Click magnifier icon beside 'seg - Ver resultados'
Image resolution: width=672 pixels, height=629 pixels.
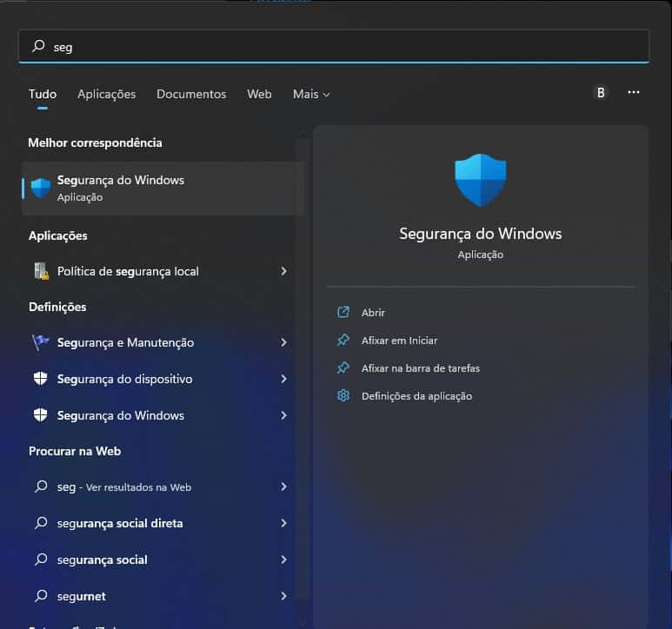41,487
